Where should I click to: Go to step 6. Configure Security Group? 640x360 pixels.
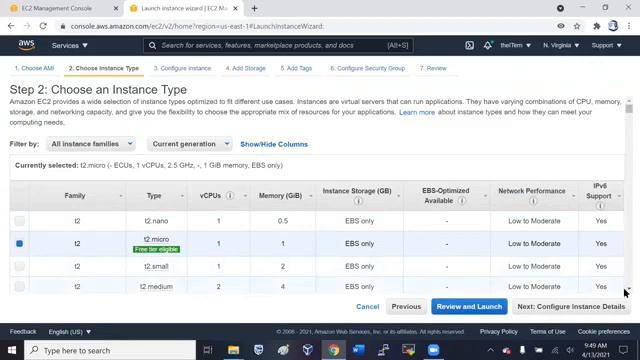click(367, 68)
